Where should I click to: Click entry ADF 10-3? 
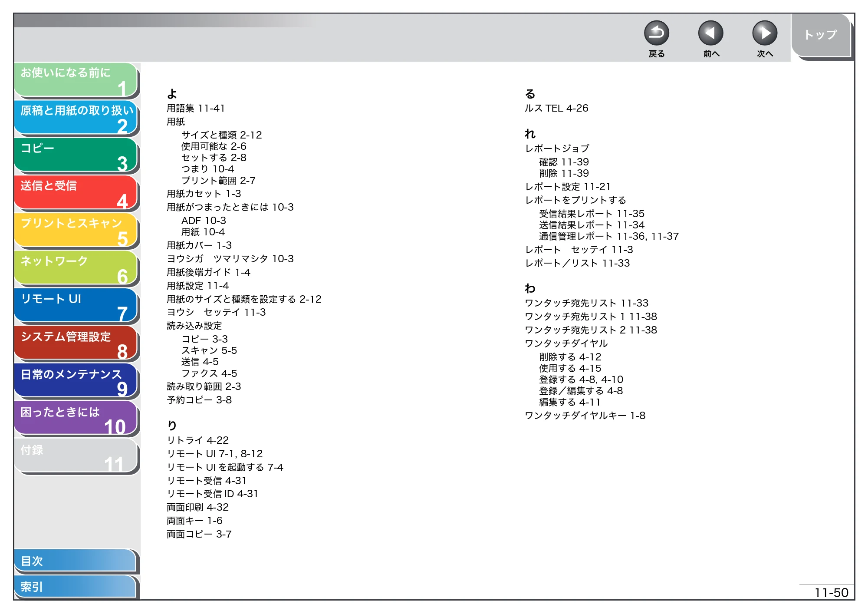click(x=204, y=221)
